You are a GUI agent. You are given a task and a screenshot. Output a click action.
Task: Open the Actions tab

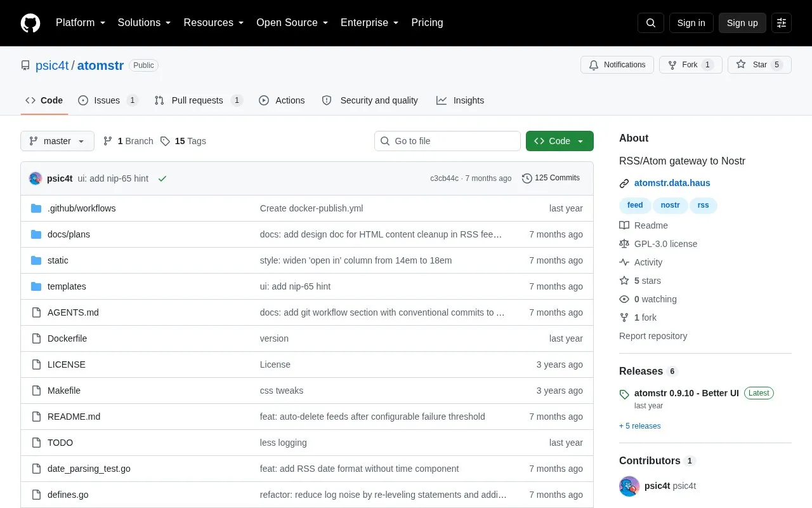tap(282, 100)
